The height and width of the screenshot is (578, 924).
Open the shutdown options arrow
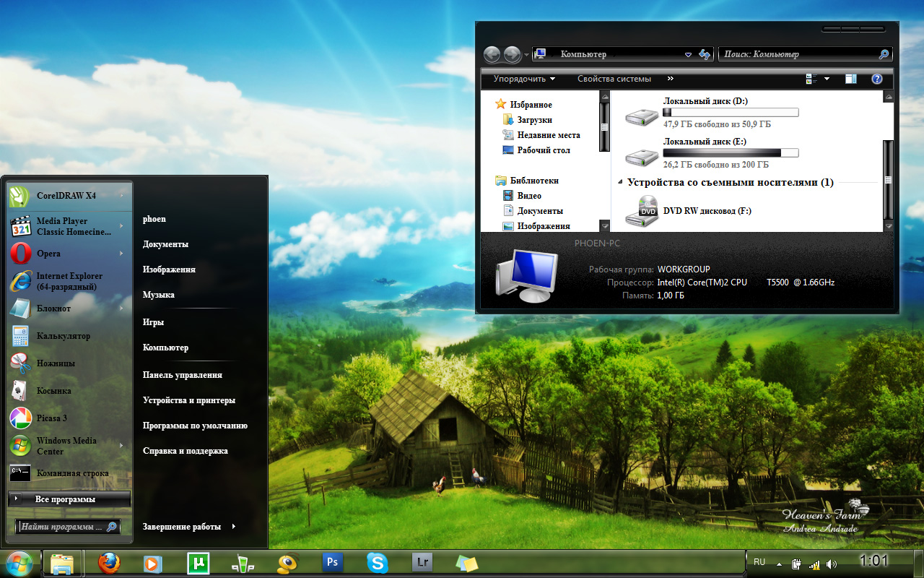pyautogui.click(x=234, y=527)
